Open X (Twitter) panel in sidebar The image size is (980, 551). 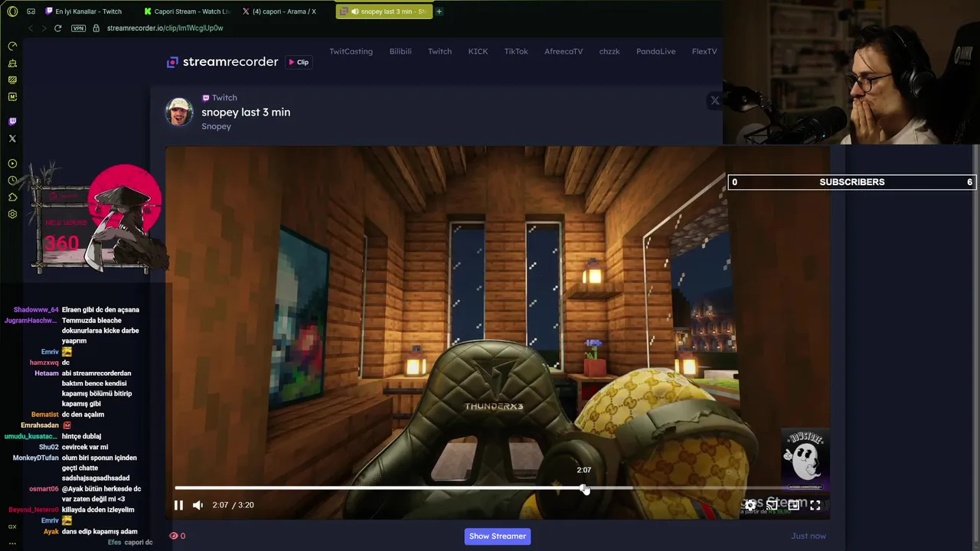coord(12,139)
